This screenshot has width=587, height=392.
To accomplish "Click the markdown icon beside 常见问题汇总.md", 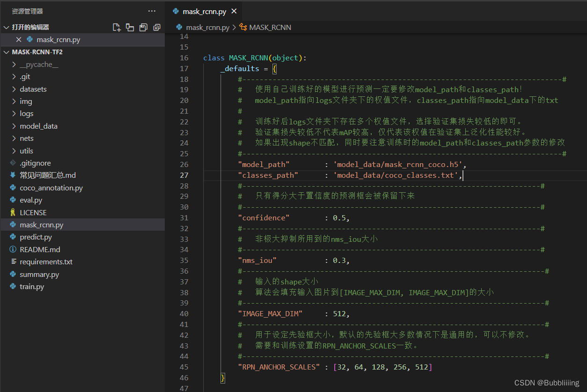I will click(13, 175).
